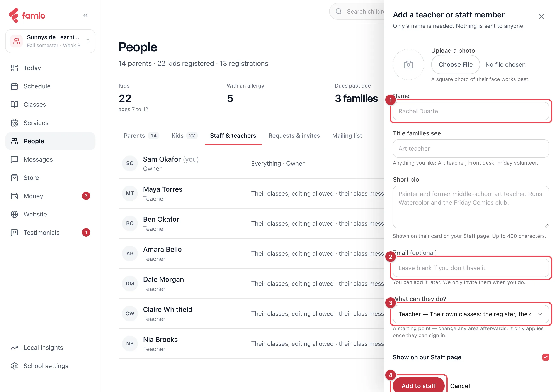Screen dimensions: 558x392
Task: Click the School settings gear icon
Action: click(x=14, y=366)
